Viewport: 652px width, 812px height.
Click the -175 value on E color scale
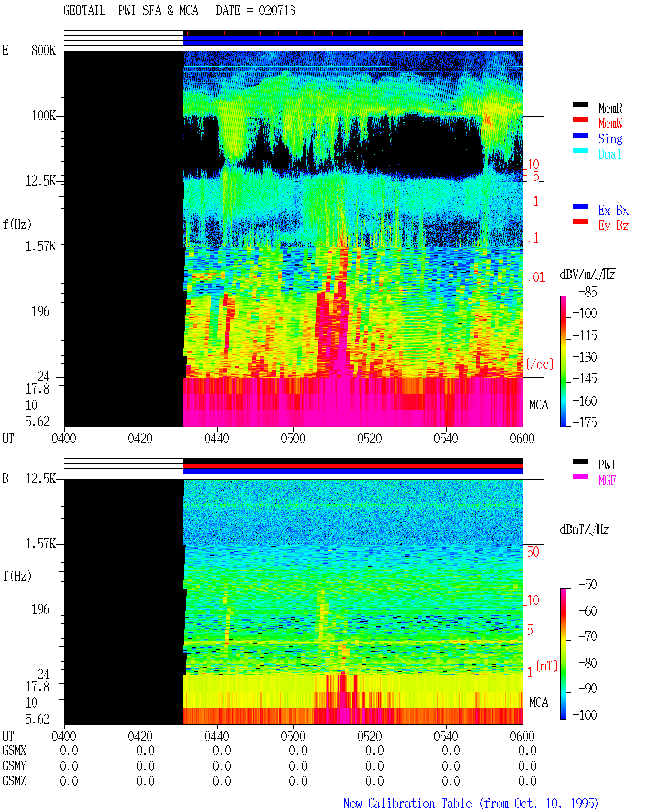[x=585, y=422]
